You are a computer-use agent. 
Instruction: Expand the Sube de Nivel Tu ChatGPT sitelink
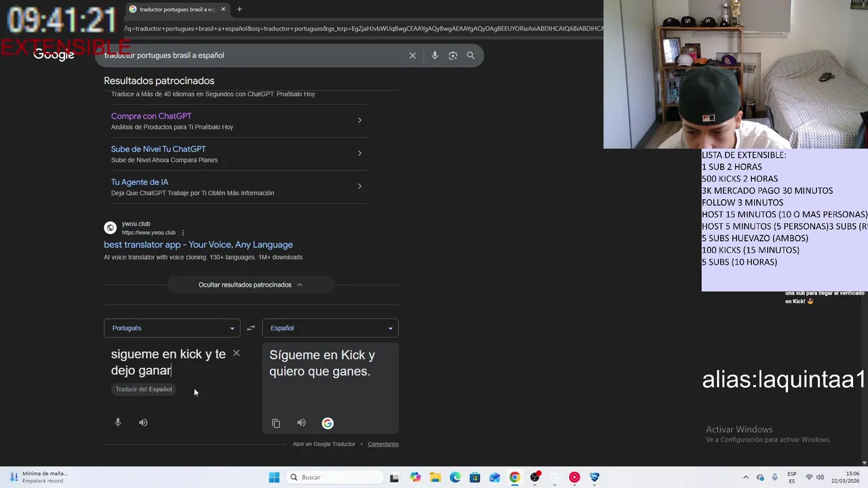(359, 153)
